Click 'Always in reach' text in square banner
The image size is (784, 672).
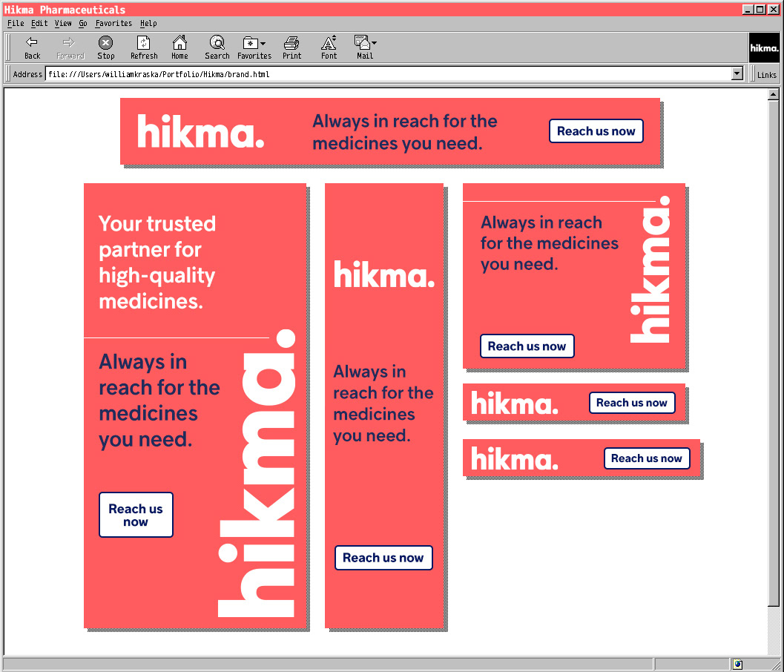point(541,223)
